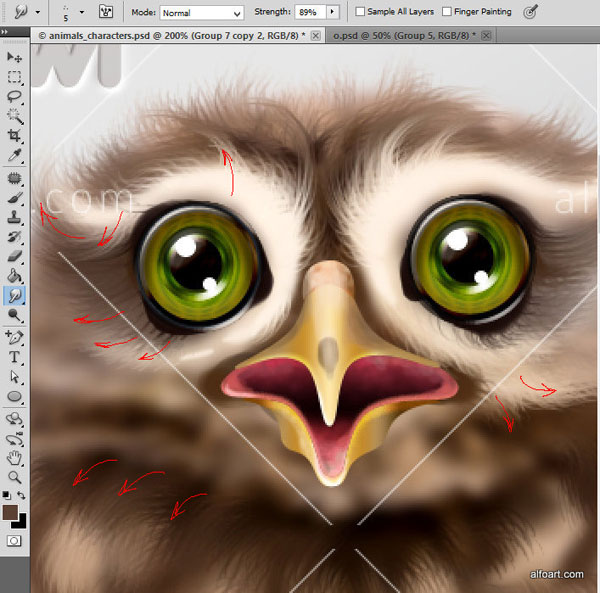Select the Eraser tool
Screen dimensions: 600x593
coord(15,256)
